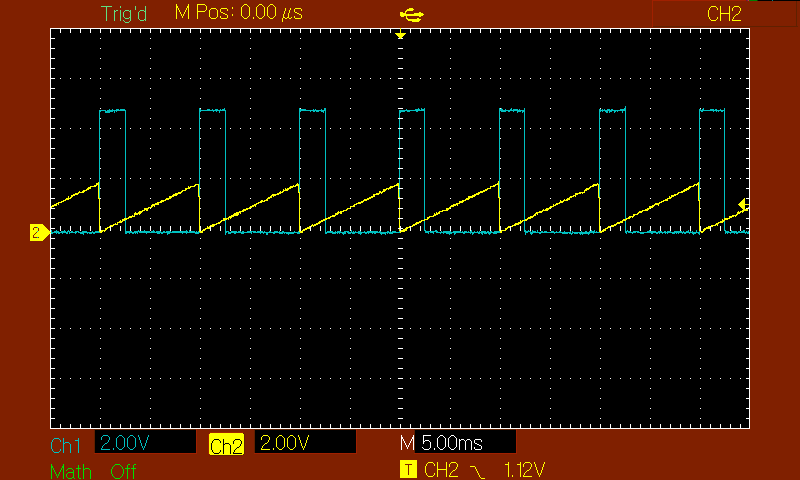Click the highlighted Ch2 label
The image size is (800, 480).
[226, 445]
